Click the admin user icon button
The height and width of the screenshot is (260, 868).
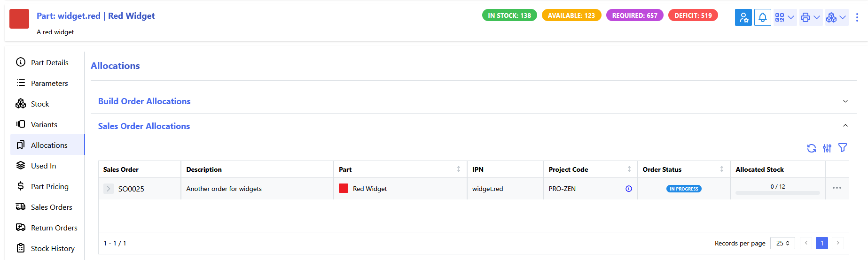pos(743,17)
